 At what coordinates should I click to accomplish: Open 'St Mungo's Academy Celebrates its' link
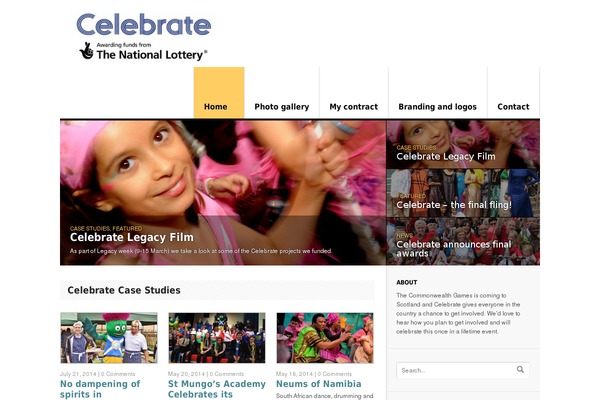click(217, 389)
